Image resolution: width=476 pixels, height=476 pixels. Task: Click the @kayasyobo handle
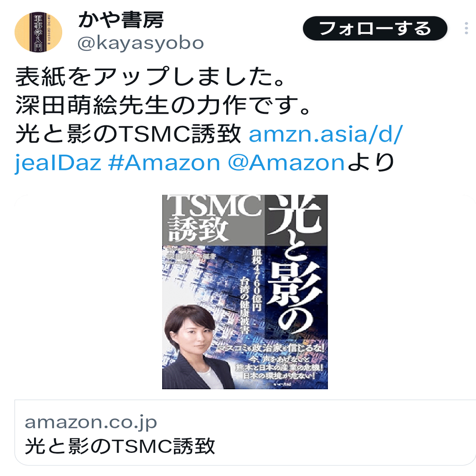point(140,43)
